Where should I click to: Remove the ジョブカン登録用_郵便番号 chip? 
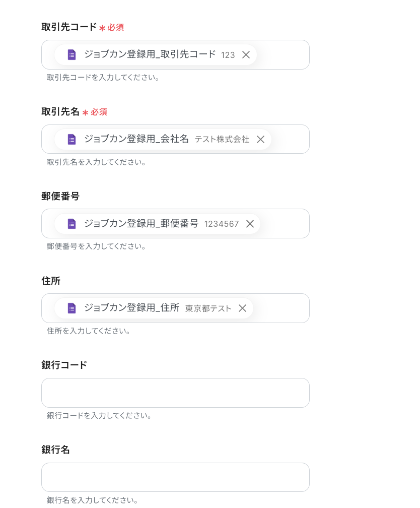pyautogui.click(x=250, y=224)
